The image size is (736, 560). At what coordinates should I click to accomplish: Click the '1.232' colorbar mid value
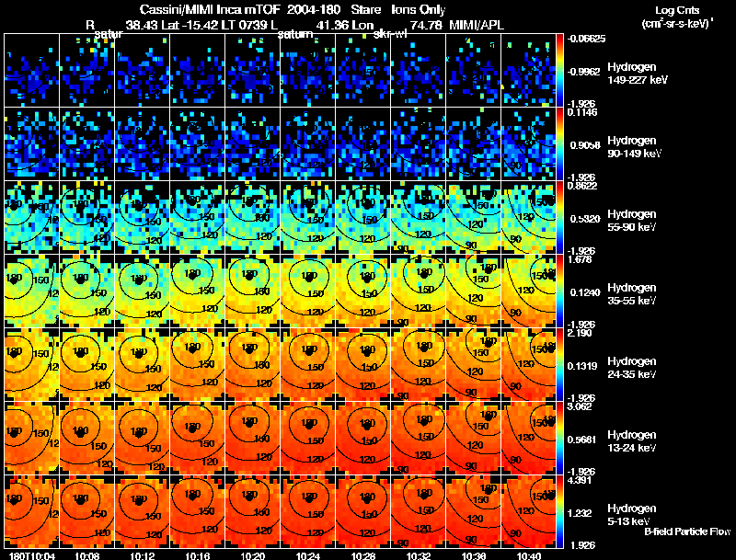(x=581, y=513)
